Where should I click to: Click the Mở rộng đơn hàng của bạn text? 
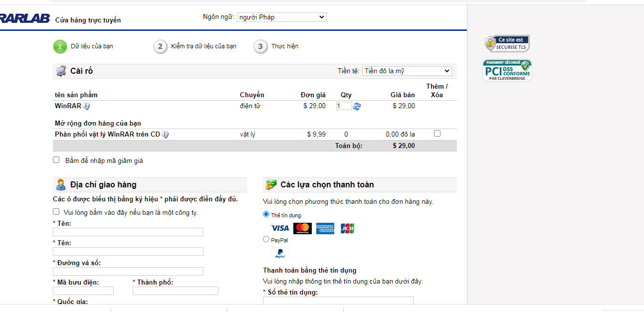tap(98, 123)
